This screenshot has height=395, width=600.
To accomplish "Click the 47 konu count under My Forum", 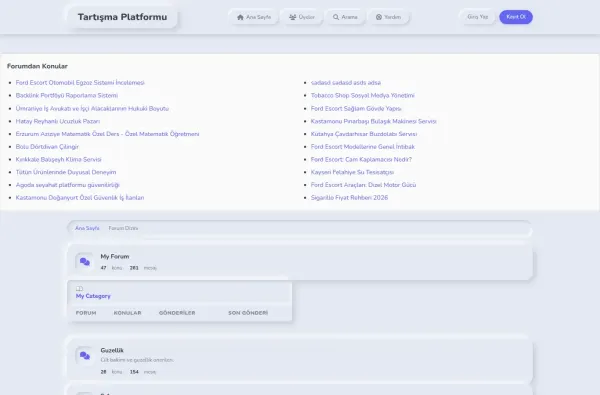I will [111, 268].
